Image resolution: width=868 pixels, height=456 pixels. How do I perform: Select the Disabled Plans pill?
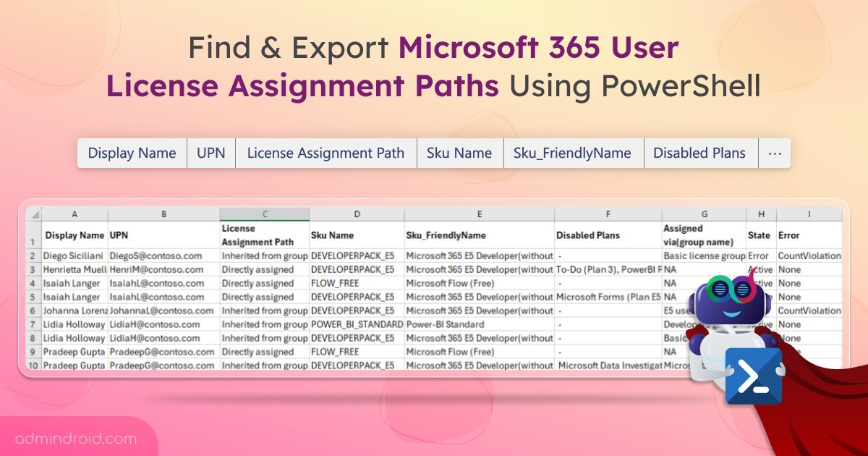699,153
